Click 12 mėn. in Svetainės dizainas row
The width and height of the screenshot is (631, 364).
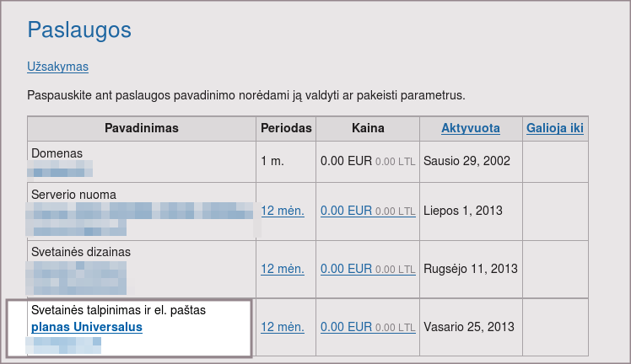click(282, 269)
